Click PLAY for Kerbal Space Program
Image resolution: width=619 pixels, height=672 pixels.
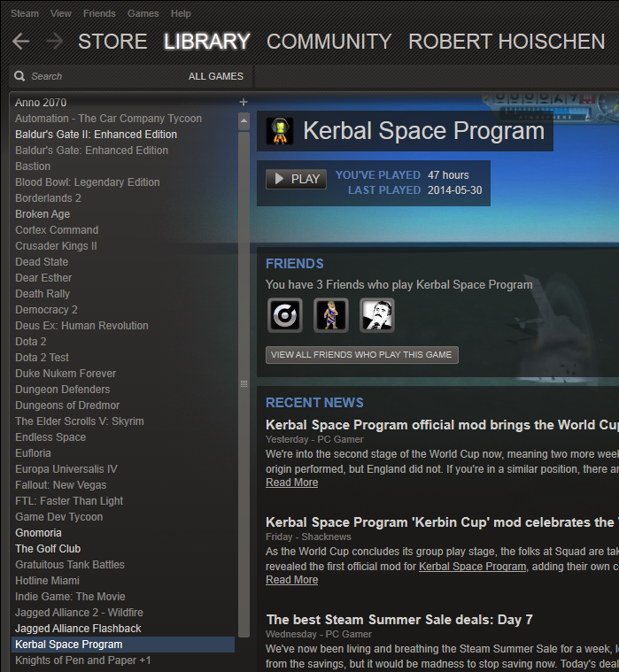[296, 179]
